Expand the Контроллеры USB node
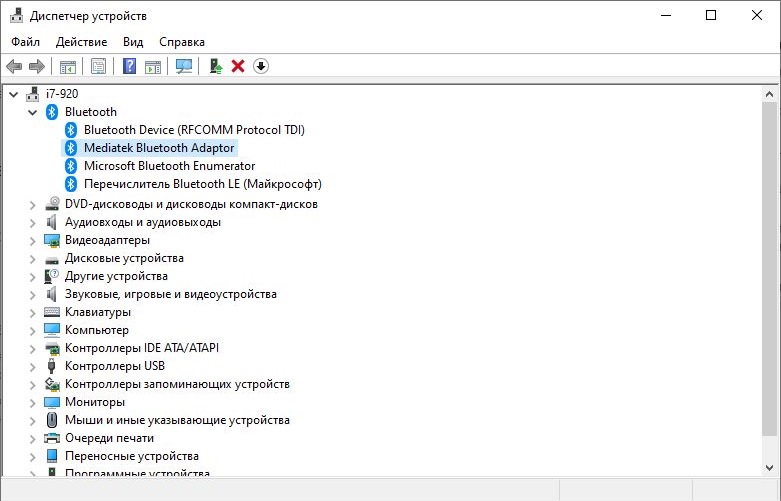 32,367
